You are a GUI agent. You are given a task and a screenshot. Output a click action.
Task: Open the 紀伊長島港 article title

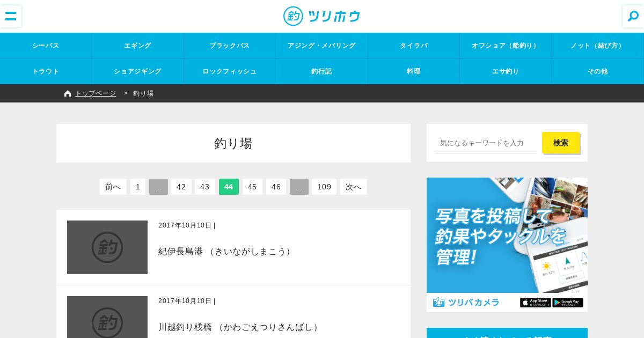click(x=225, y=252)
